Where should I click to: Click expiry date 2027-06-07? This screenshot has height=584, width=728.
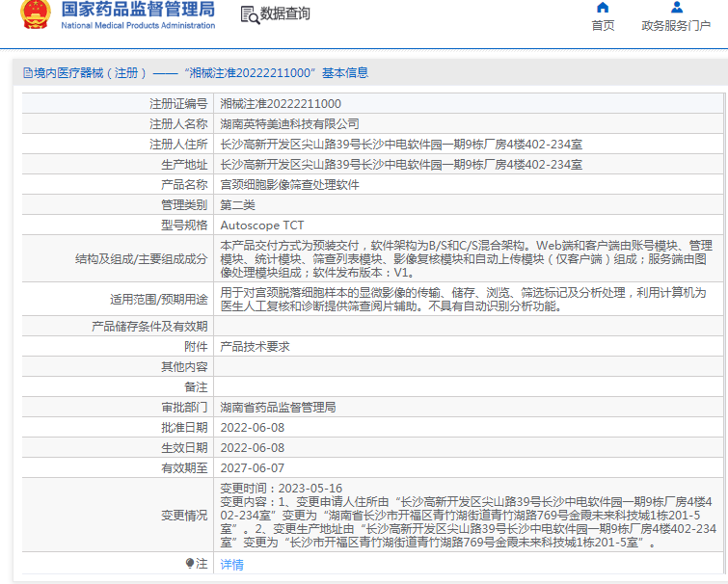252,468
